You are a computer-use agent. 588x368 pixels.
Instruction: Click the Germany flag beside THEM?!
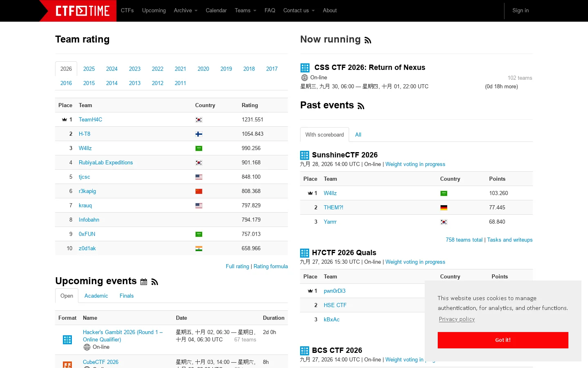click(444, 208)
